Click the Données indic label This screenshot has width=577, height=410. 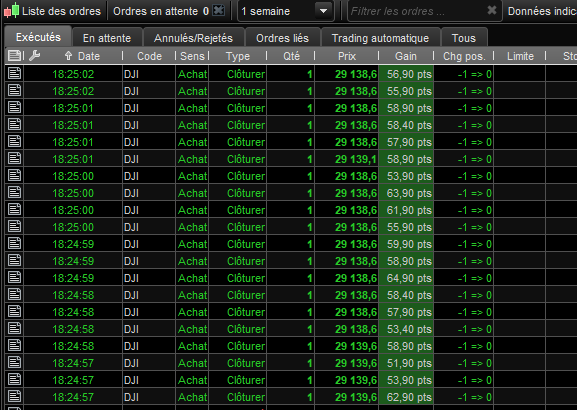[x=542, y=11]
